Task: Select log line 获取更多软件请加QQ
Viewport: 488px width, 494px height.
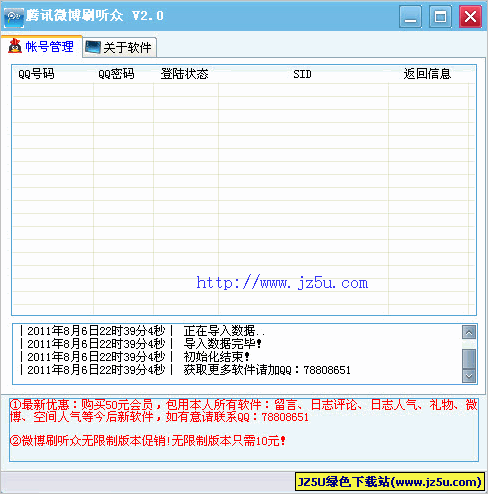Action: coord(185,370)
